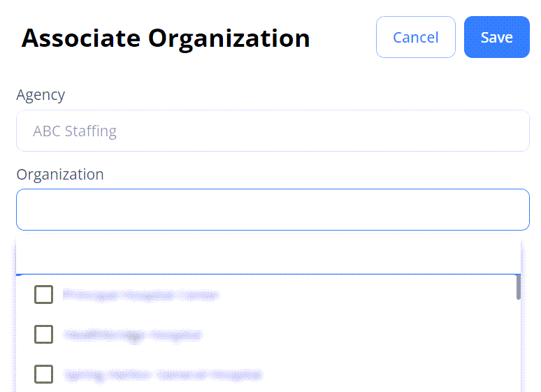Choose the second blurred organization name
The height and width of the screenshot is (392, 541).
pyautogui.click(x=132, y=335)
